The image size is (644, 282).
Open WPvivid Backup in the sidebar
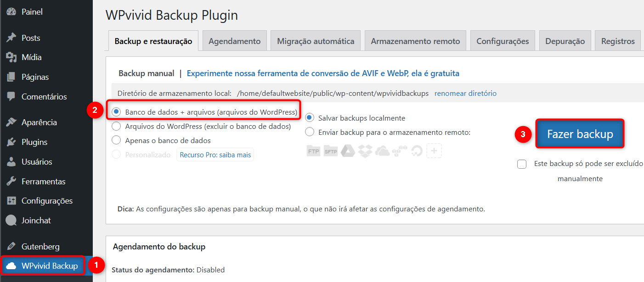tap(49, 266)
